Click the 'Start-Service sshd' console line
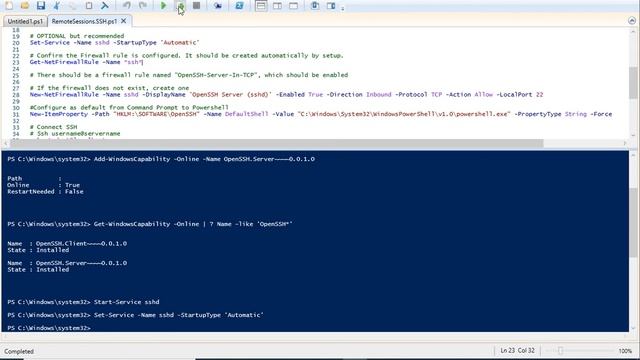This screenshot has width=640, height=360. (127, 302)
